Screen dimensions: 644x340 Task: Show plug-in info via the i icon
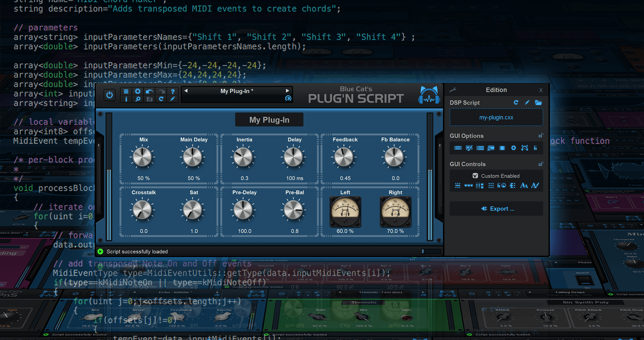coord(126,99)
